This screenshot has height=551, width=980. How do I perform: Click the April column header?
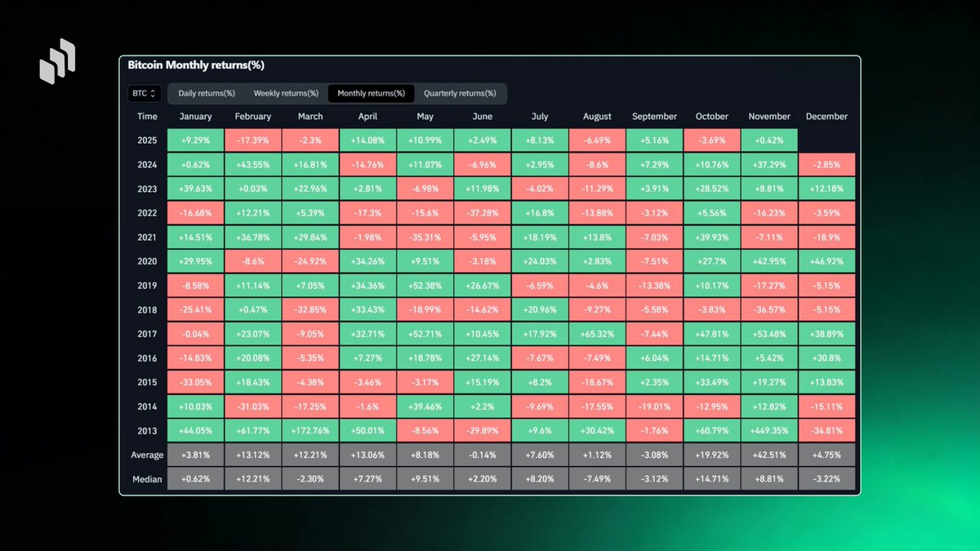click(x=367, y=117)
